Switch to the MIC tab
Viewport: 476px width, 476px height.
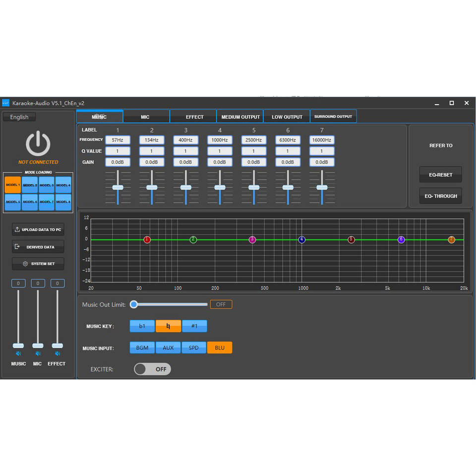(145, 117)
